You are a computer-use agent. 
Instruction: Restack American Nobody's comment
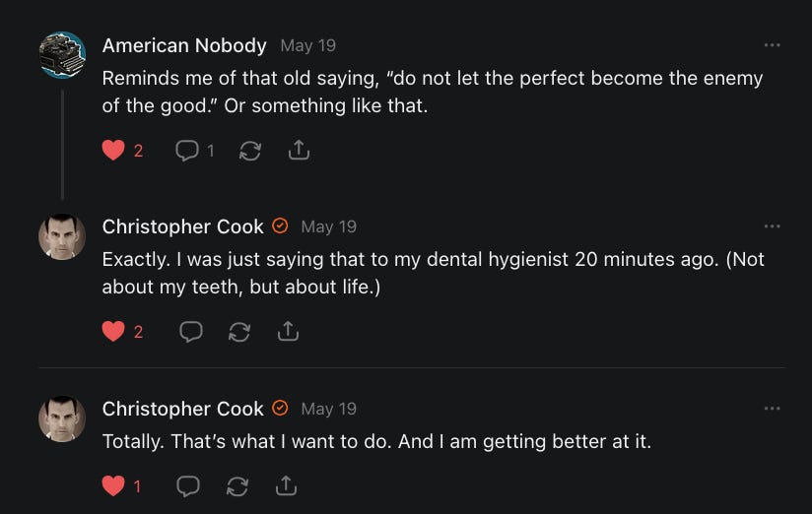pos(250,151)
